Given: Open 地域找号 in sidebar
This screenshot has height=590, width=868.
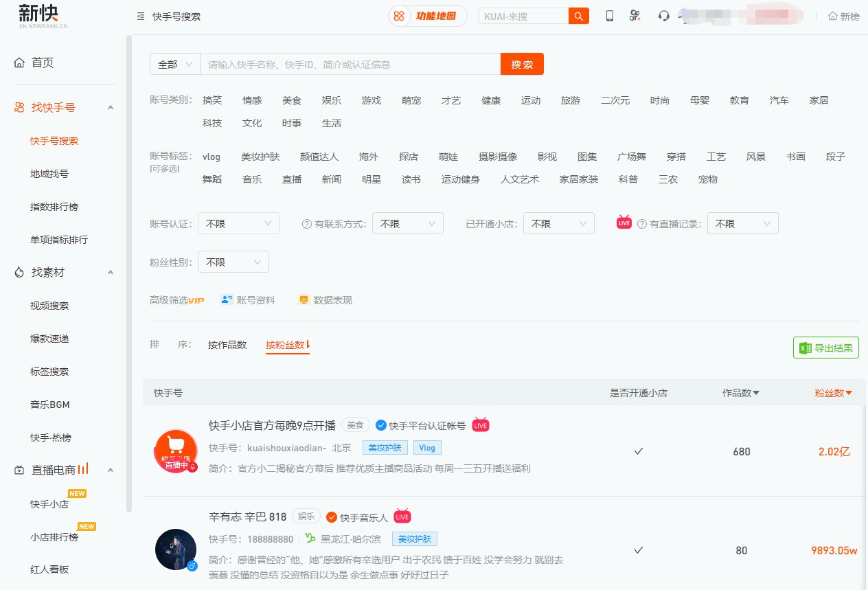Looking at the screenshot, I should 49,174.
